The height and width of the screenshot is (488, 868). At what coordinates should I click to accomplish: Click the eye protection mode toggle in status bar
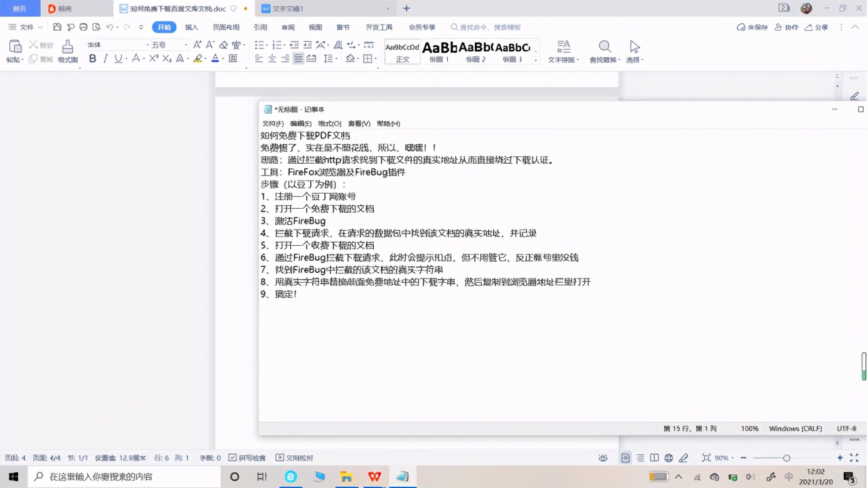[x=603, y=458]
